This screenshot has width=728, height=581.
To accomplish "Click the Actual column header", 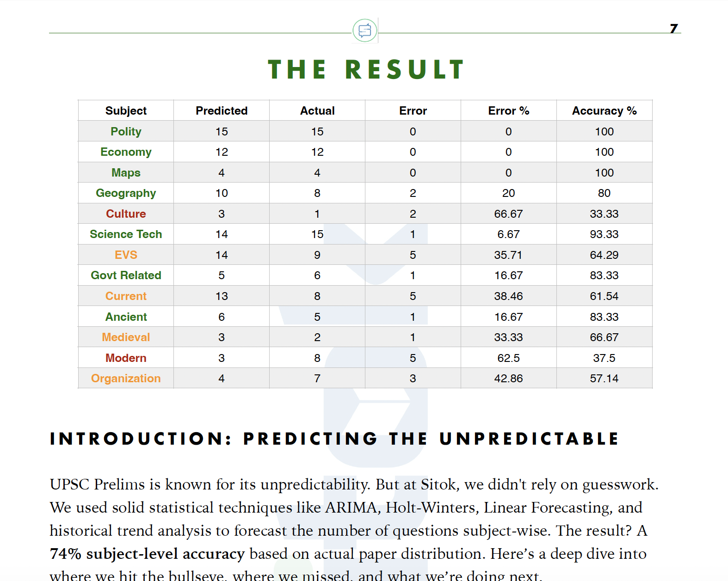I will click(317, 111).
